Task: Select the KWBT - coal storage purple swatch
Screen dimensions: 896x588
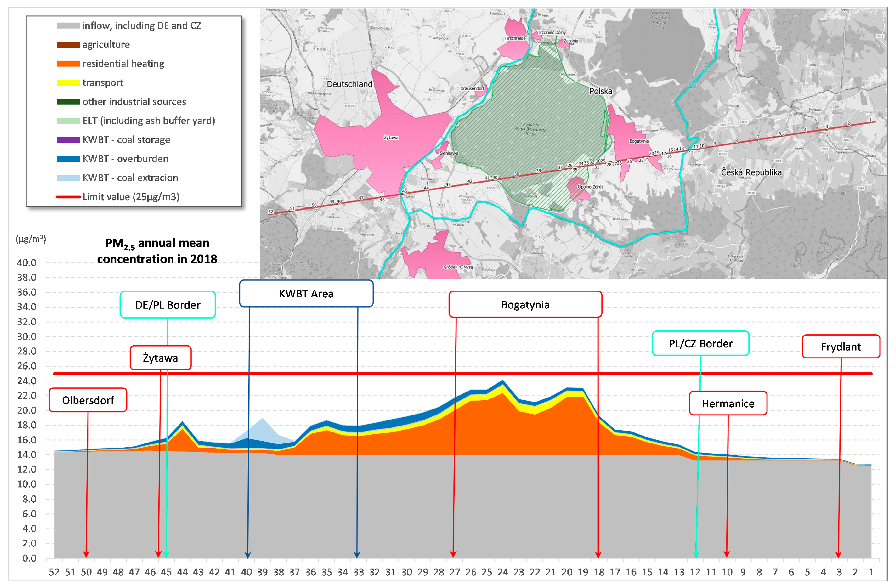Action: tap(68, 140)
